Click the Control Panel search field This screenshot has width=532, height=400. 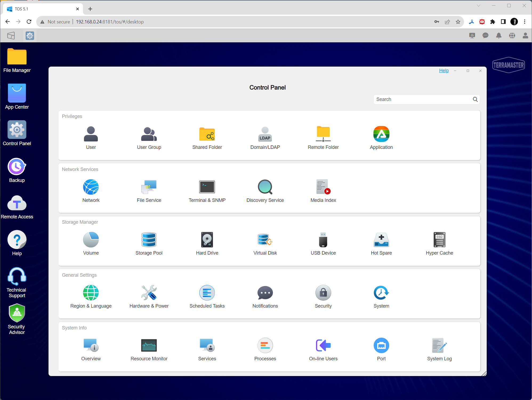pyautogui.click(x=422, y=99)
